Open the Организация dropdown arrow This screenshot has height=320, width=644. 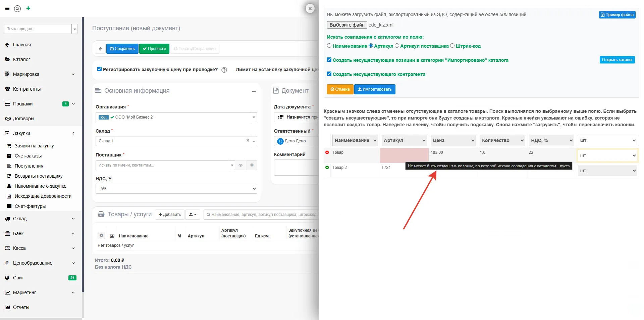(x=254, y=117)
